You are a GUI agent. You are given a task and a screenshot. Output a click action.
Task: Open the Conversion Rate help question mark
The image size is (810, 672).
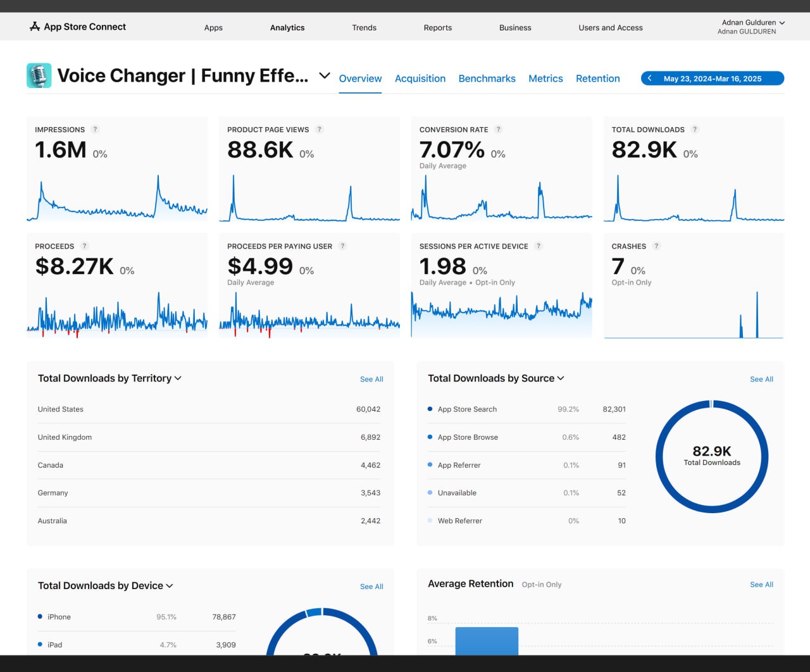tap(499, 130)
